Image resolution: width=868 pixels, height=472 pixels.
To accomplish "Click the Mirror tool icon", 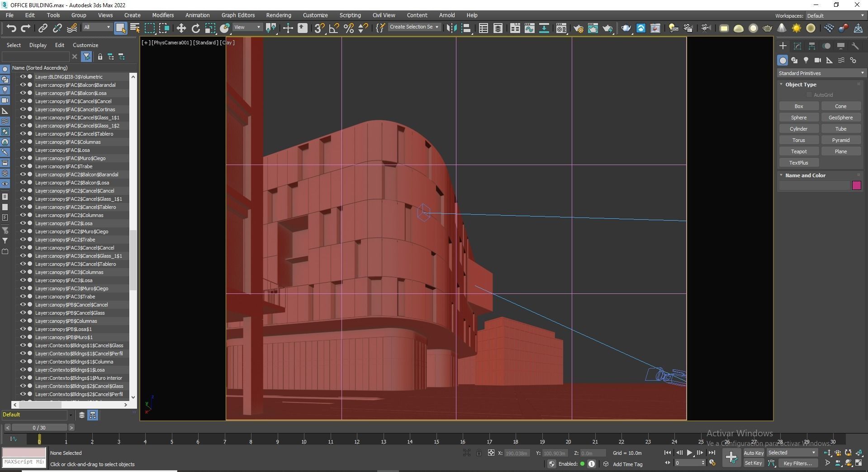I will coord(451,28).
